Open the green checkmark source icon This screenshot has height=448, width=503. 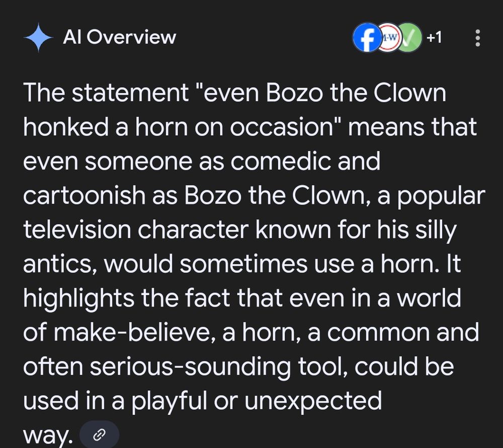408,38
